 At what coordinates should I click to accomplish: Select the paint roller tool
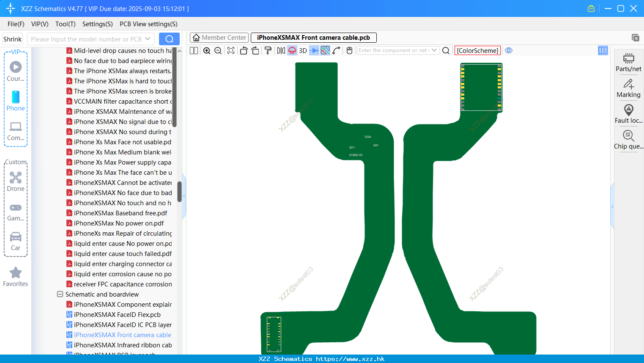[268, 51]
